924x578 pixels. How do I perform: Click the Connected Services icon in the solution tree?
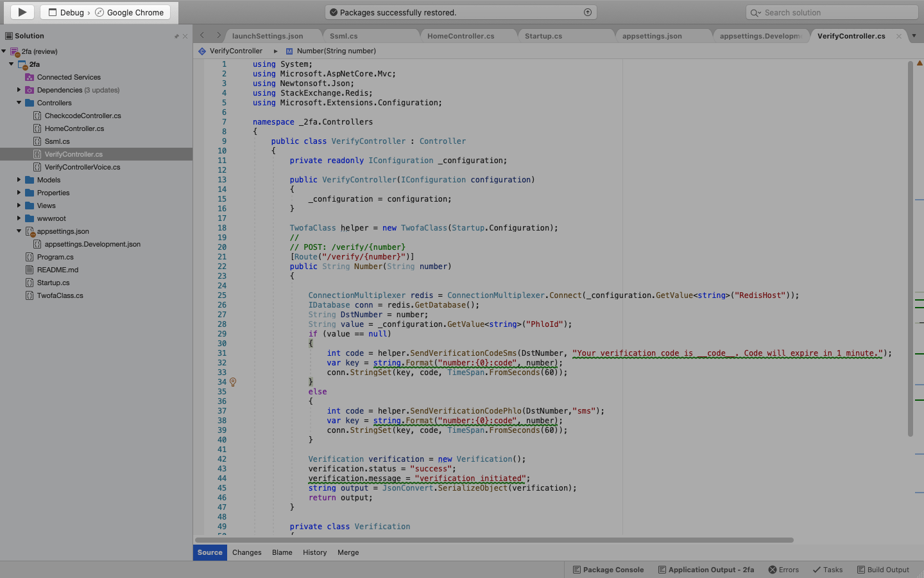(29, 77)
